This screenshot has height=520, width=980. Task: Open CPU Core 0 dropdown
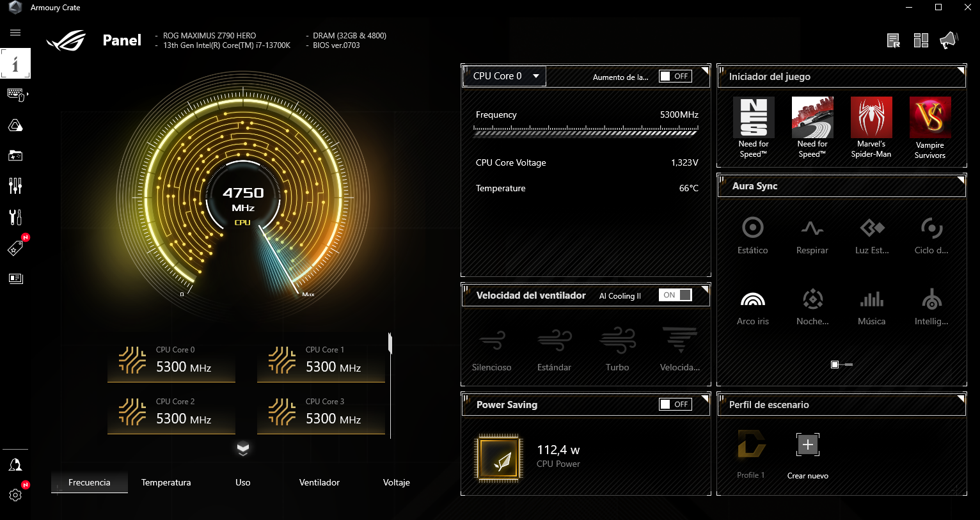(x=505, y=76)
